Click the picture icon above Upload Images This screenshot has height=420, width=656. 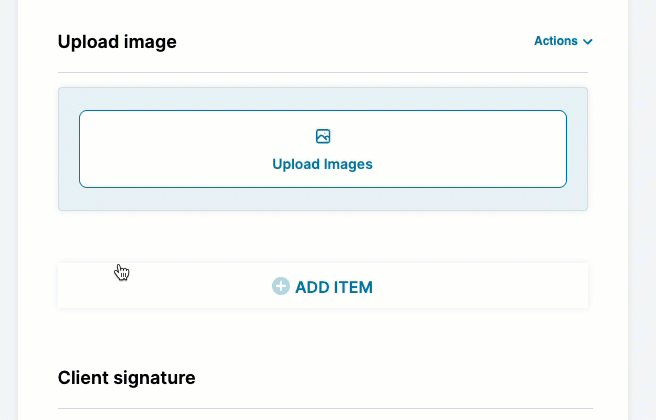tap(322, 136)
